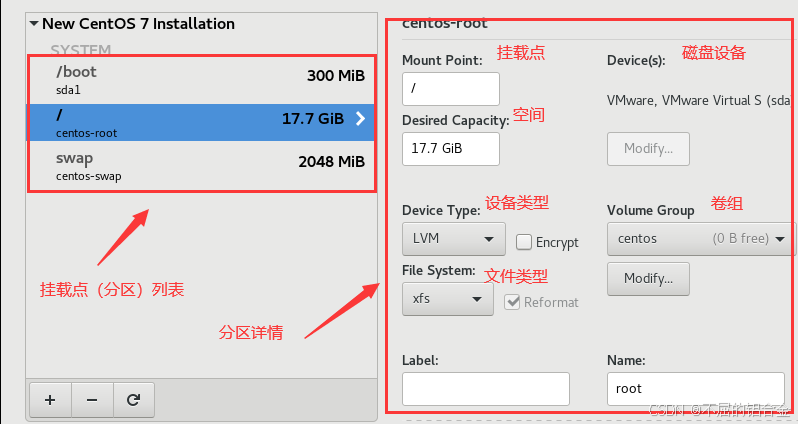Image resolution: width=798 pixels, height=424 pixels.
Task: Click the reload storage configuration icon
Action: tap(133, 400)
